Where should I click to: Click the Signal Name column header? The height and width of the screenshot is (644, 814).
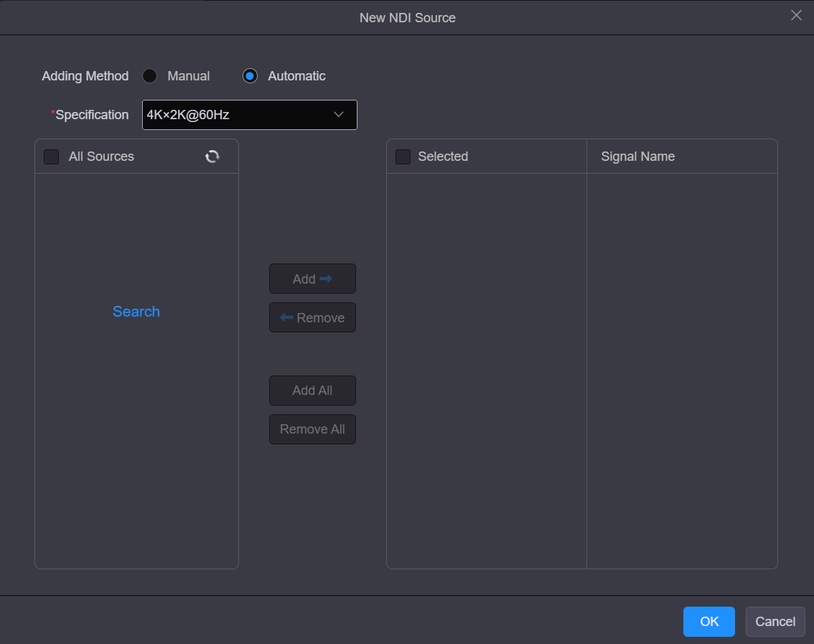click(x=637, y=156)
